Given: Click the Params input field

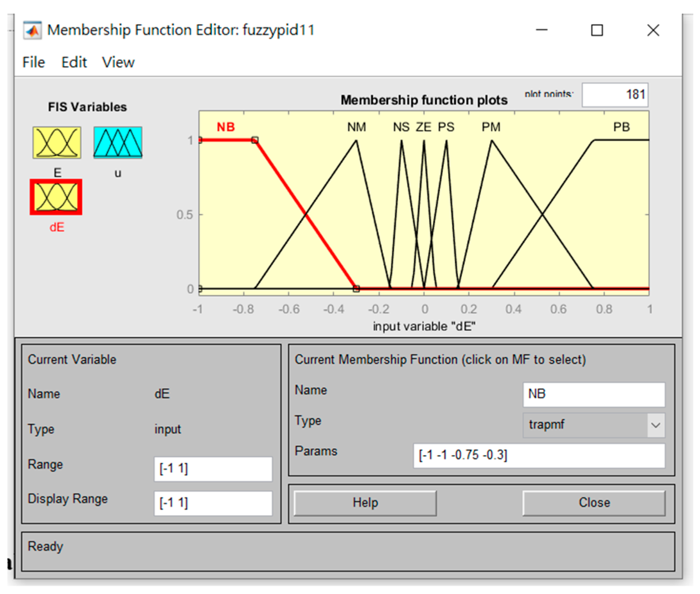Looking at the screenshot, I should [539, 455].
